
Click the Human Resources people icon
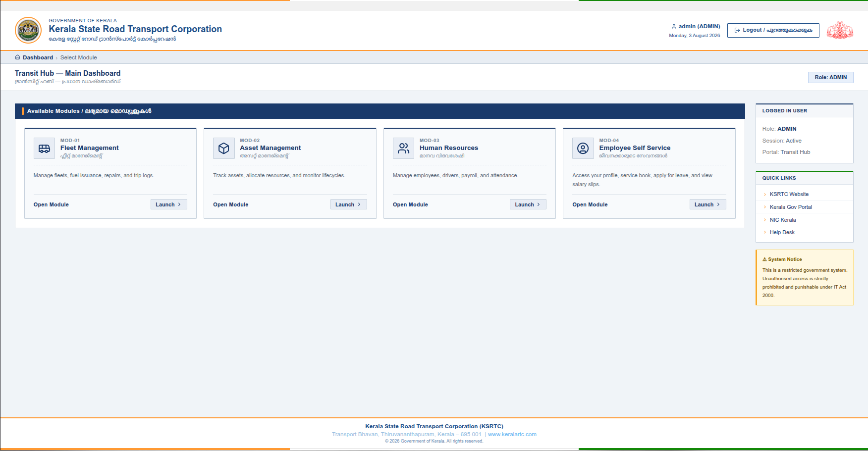point(404,149)
